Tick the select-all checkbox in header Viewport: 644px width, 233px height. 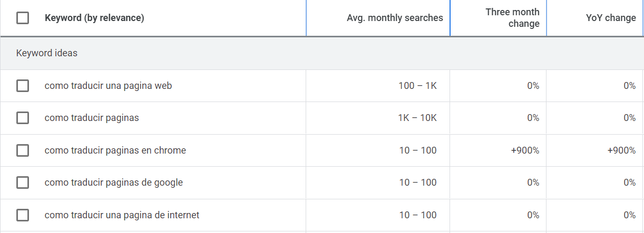(x=23, y=18)
